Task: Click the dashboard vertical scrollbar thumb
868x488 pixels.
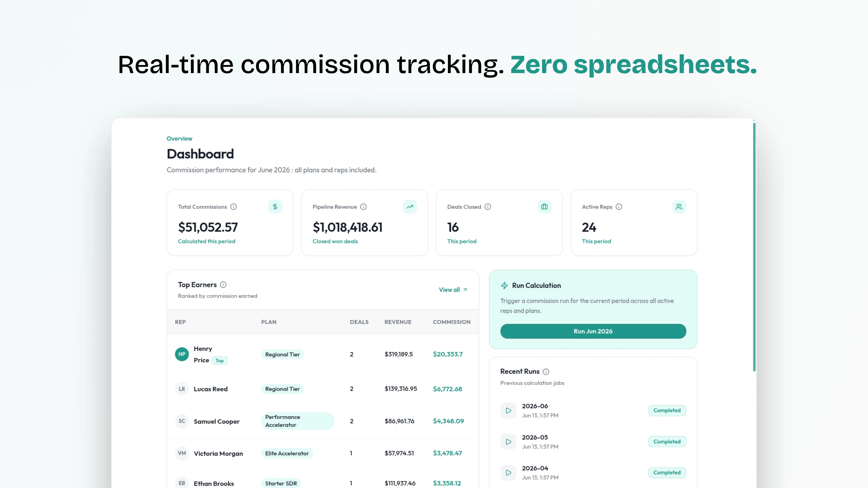Action: (x=754, y=247)
